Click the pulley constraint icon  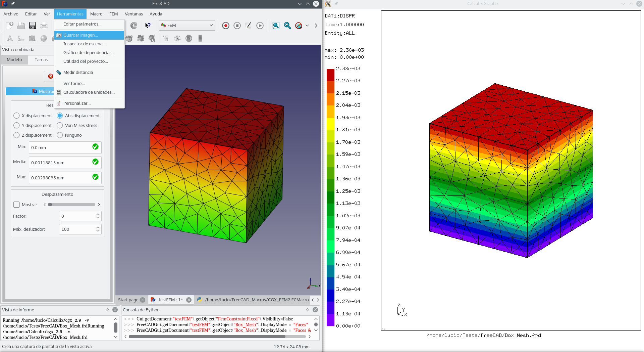coord(152,38)
